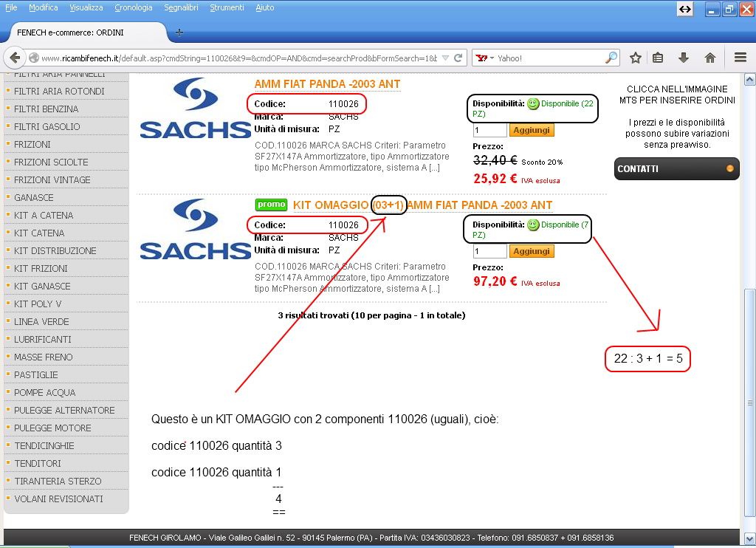Open MASSE FRENO category
This screenshot has height=548, width=756.
click(44, 357)
